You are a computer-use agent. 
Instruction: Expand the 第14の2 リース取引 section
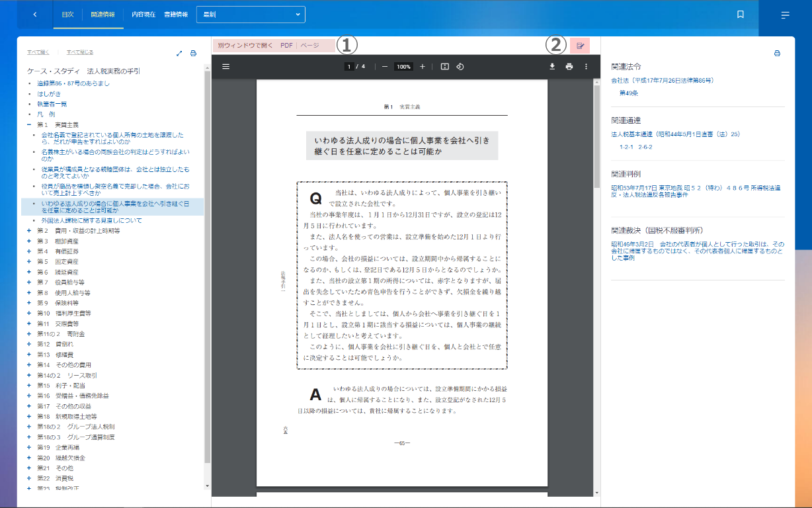tap(29, 375)
